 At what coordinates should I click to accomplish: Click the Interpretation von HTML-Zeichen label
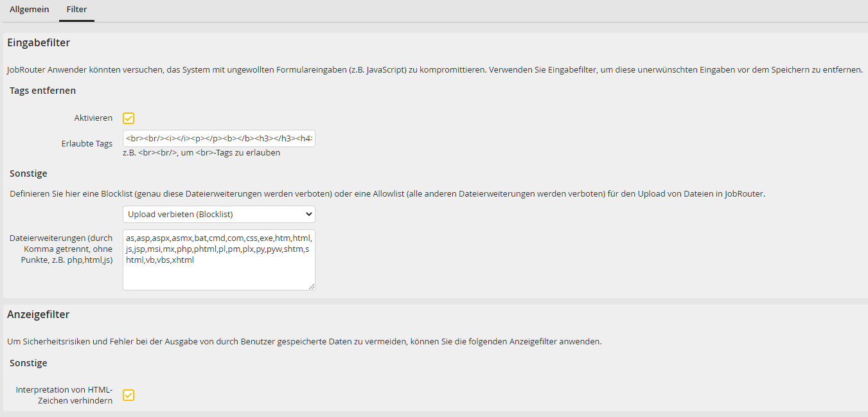click(x=64, y=395)
